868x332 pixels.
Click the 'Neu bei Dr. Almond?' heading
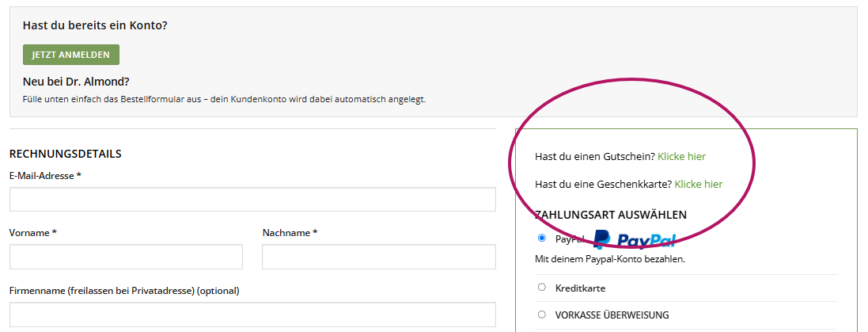click(76, 82)
